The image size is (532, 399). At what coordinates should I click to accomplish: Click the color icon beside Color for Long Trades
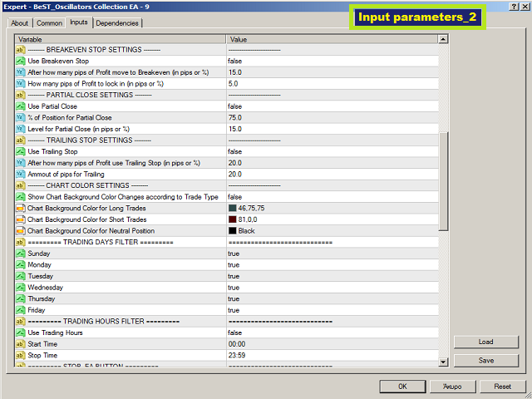(21, 209)
